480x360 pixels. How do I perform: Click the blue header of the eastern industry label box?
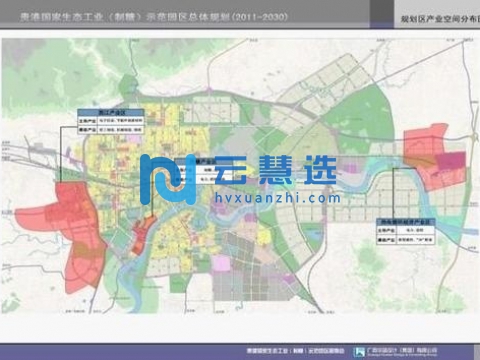406,222
